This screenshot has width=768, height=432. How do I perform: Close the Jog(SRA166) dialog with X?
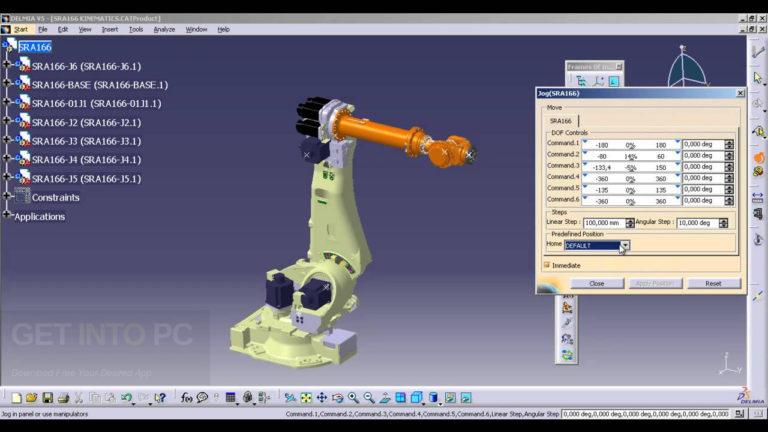tap(740, 93)
